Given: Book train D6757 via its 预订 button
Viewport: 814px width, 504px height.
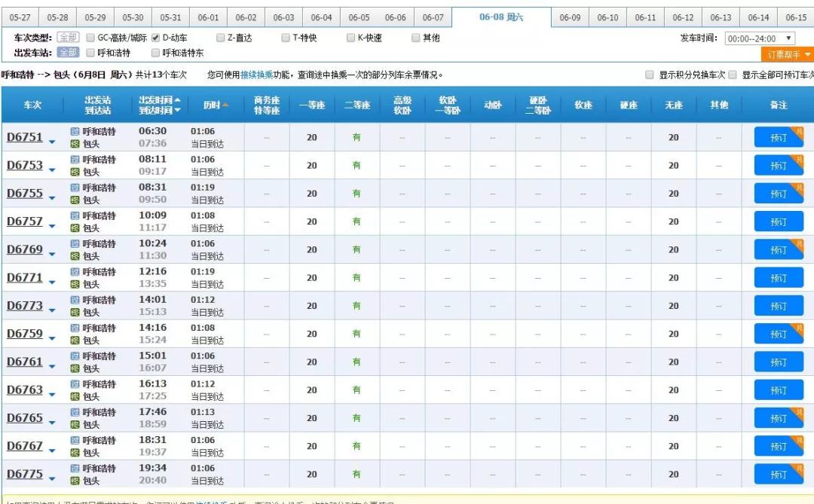Looking at the screenshot, I should 779,221.
